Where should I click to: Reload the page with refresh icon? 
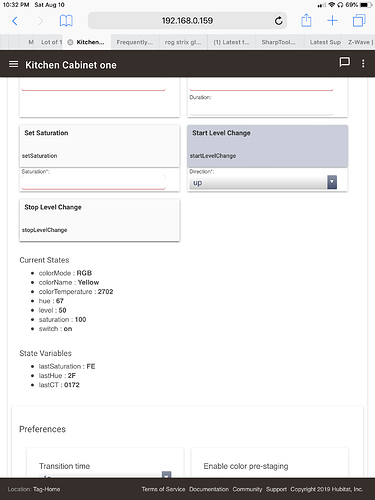(278, 21)
